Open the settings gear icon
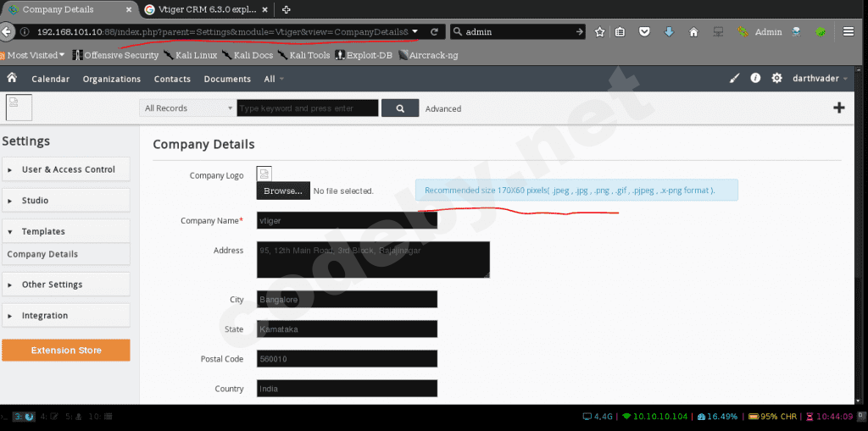Viewport: 868px width, 431px height. (776, 79)
